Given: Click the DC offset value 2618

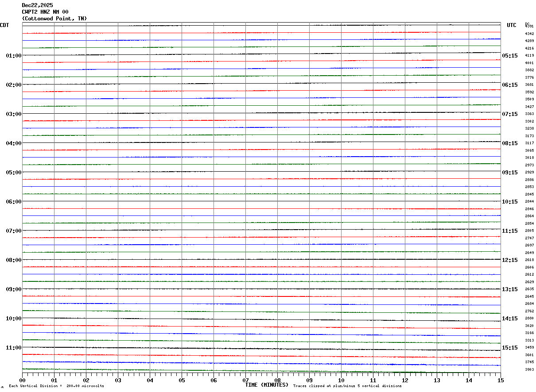Looking at the screenshot, I should pyautogui.click(x=529, y=260).
